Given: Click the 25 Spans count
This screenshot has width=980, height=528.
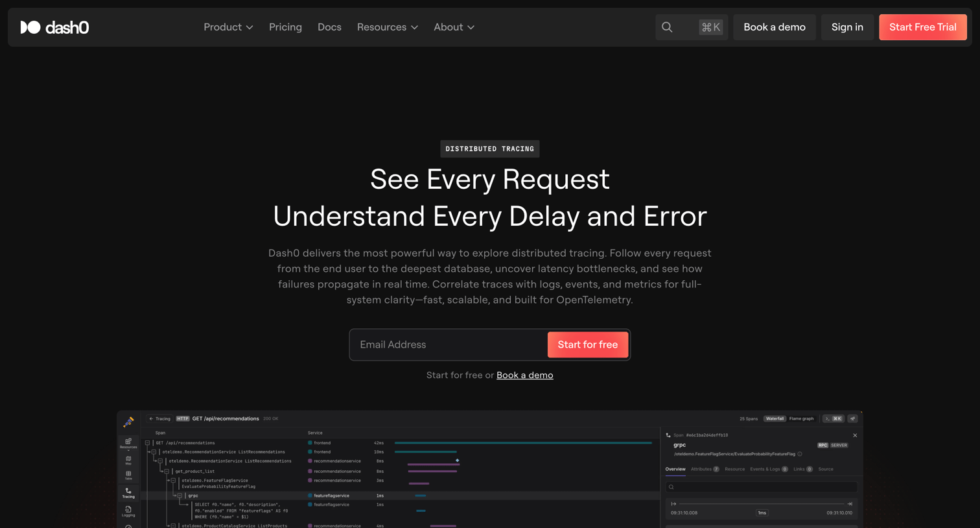Looking at the screenshot, I should pos(749,419).
